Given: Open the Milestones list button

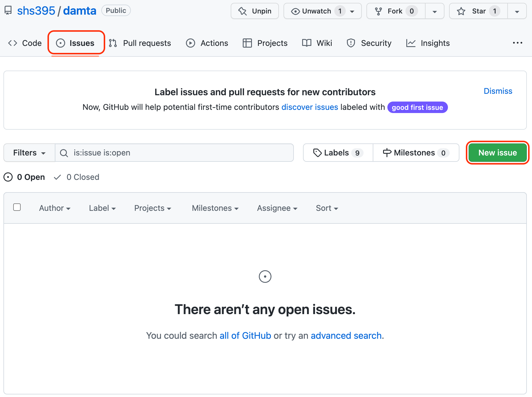Looking at the screenshot, I should coord(416,153).
